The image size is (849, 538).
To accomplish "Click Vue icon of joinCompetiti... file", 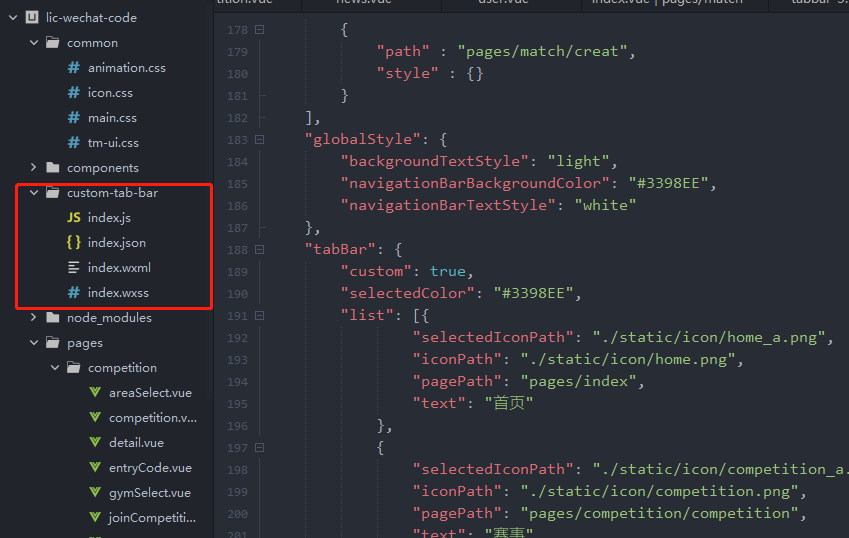I will click(95, 517).
